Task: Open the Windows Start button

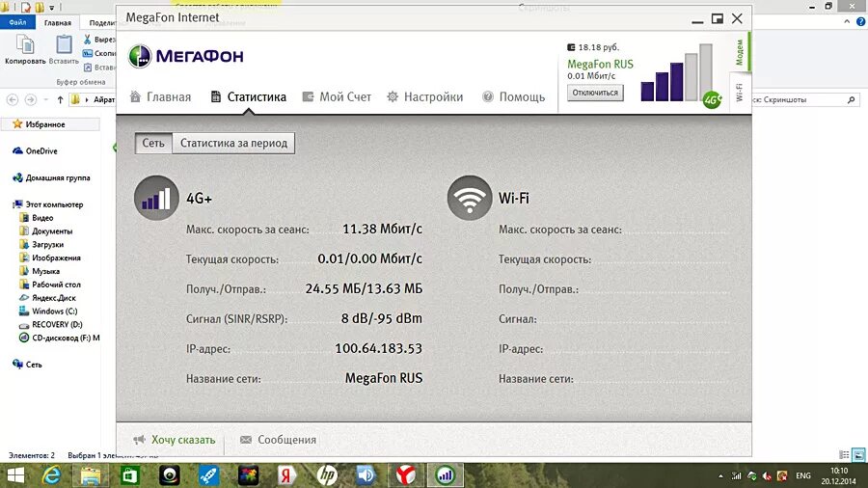Action: (x=15, y=475)
